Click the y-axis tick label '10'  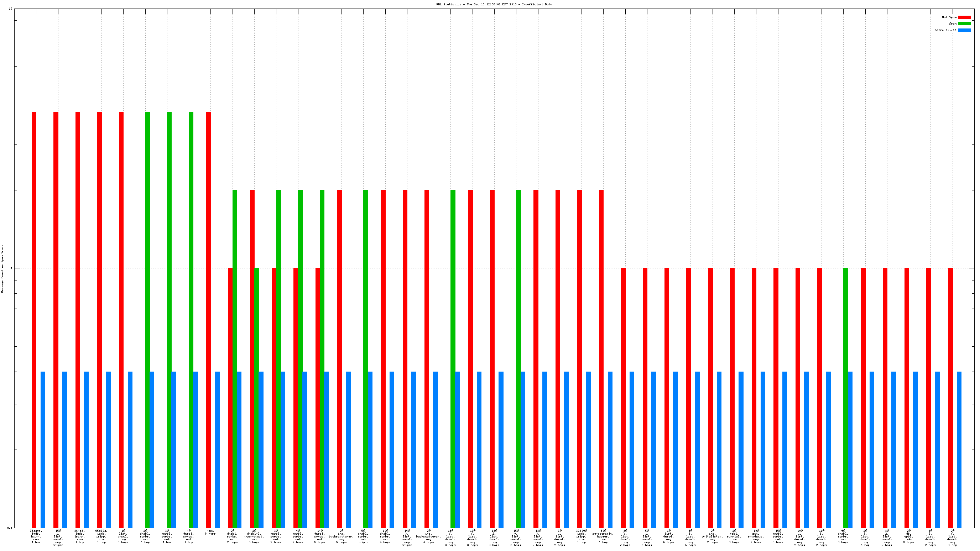pos(10,9)
